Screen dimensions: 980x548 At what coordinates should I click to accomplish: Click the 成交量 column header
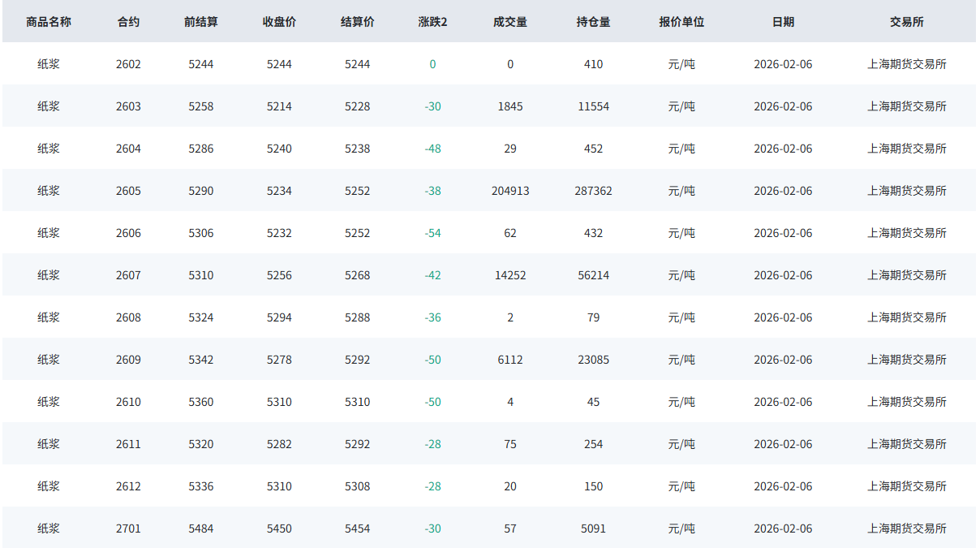(x=510, y=22)
